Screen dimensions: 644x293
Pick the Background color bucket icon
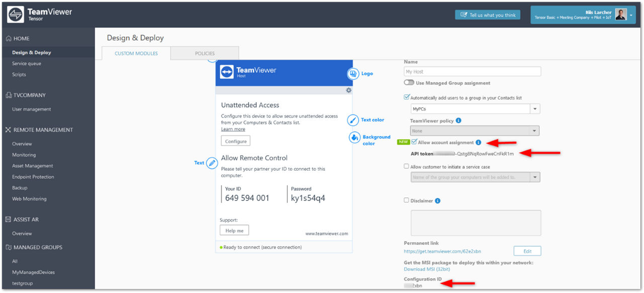coord(355,137)
